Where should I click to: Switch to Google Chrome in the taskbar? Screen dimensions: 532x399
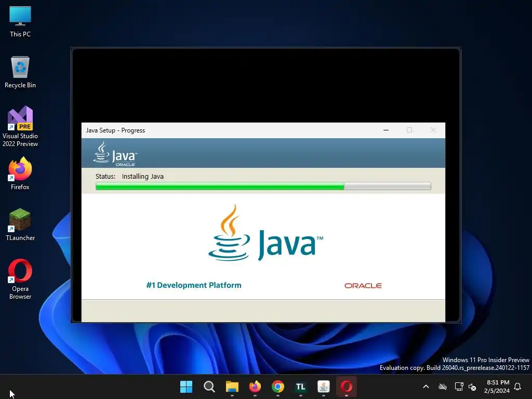click(x=277, y=387)
